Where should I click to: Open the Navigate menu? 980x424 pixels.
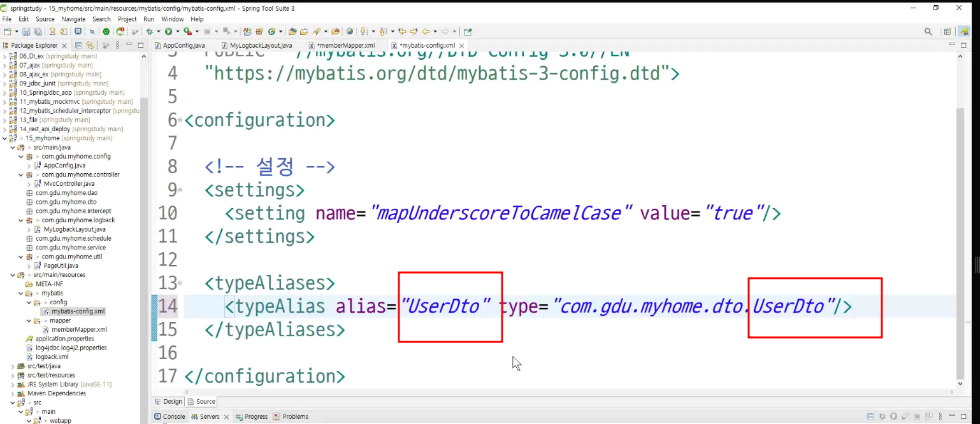pos(73,19)
